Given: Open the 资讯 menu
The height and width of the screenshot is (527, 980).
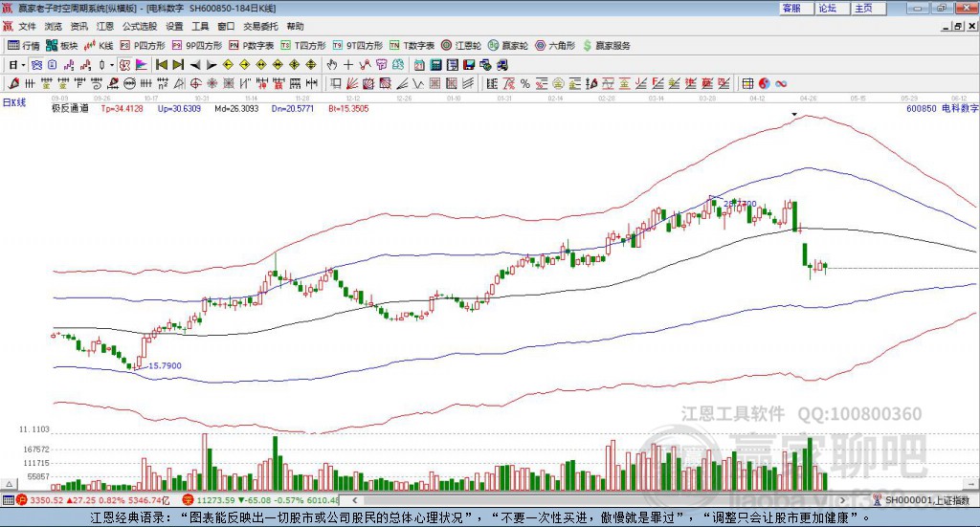Looking at the screenshot, I should [78, 26].
